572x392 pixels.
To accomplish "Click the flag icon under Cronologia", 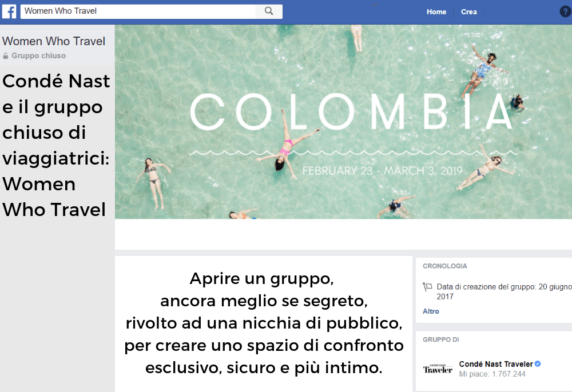I will point(427,287).
